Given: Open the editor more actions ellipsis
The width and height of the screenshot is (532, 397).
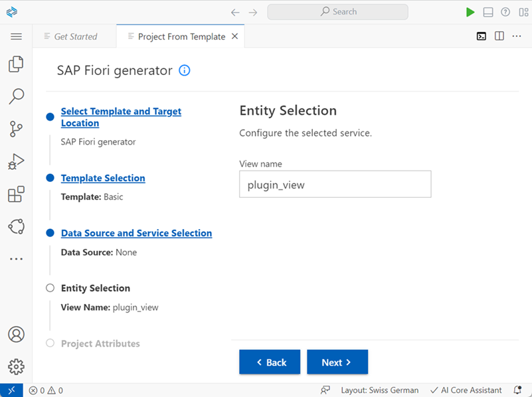Looking at the screenshot, I should tap(517, 36).
